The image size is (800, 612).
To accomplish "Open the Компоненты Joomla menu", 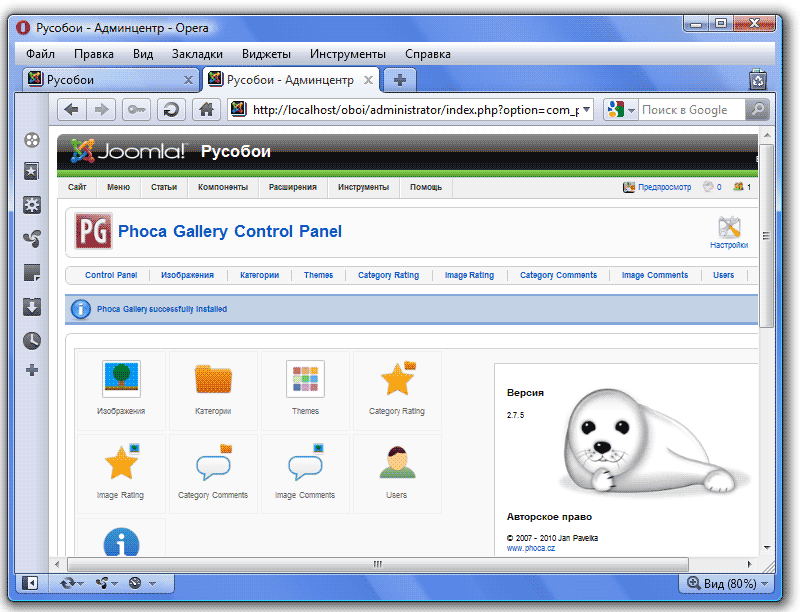I will [x=222, y=187].
